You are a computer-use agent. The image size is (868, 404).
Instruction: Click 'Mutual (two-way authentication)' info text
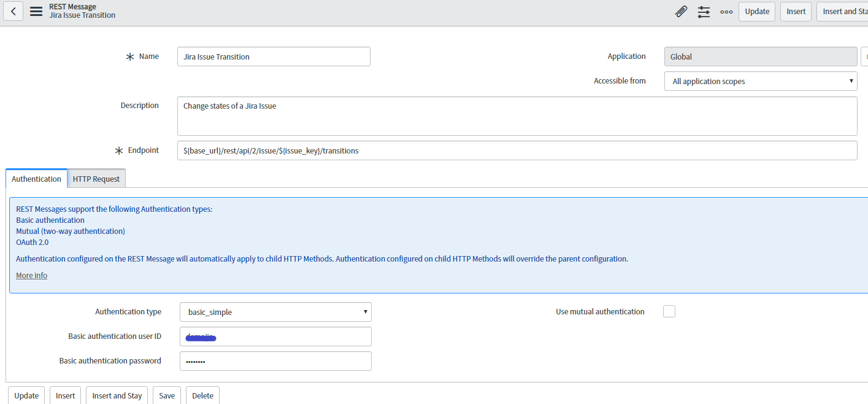pyautogui.click(x=71, y=231)
